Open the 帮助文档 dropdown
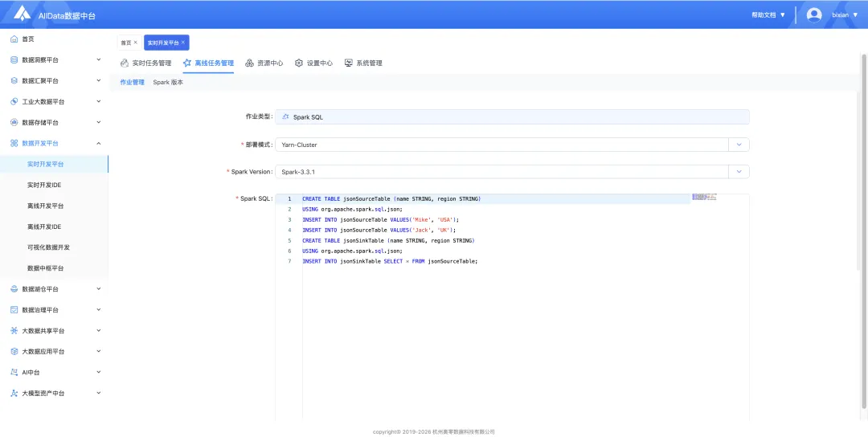Image resolution: width=868 pixels, height=441 pixels. (768, 15)
